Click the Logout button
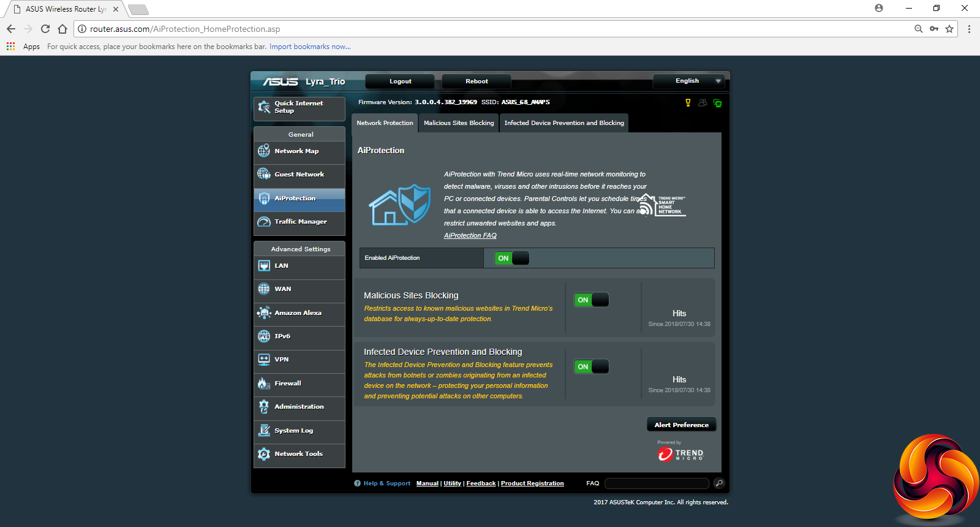 coord(401,82)
